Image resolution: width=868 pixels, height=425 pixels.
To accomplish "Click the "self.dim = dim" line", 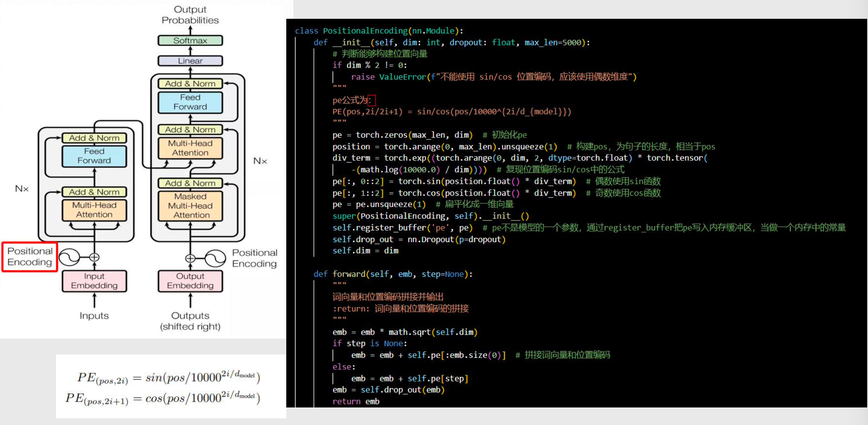I will (366, 251).
